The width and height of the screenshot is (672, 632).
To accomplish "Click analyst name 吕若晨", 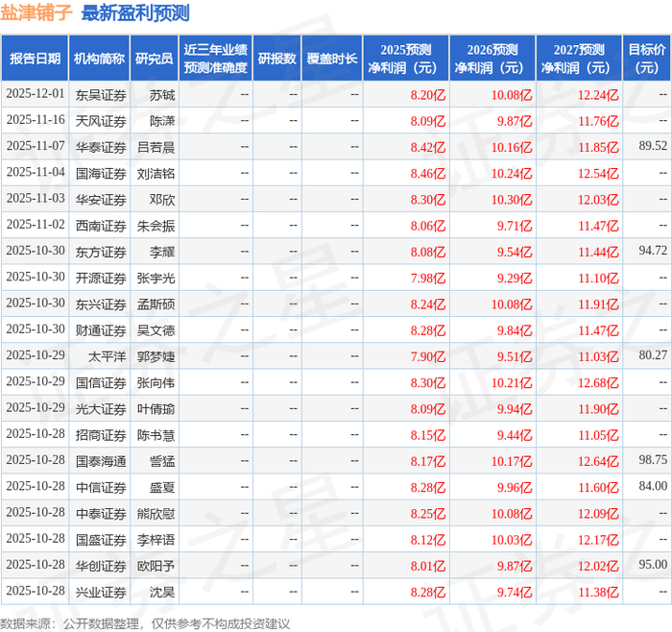I will point(156,147).
